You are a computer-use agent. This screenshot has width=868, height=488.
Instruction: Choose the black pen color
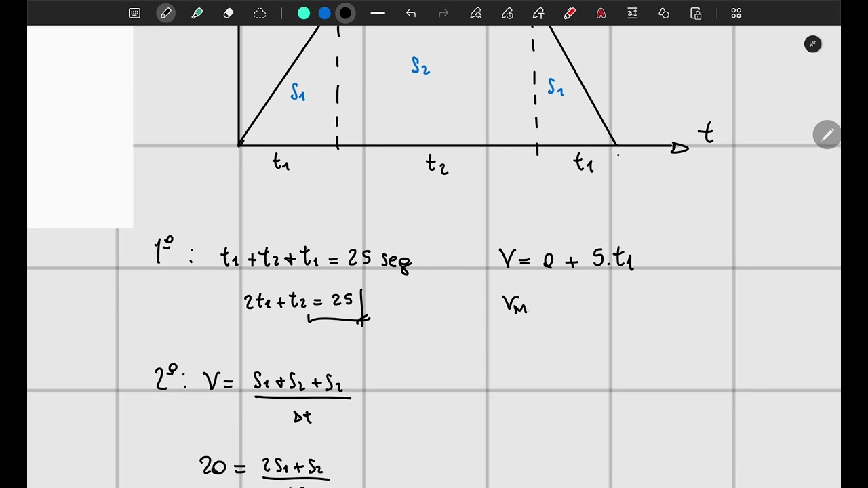pos(345,13)
